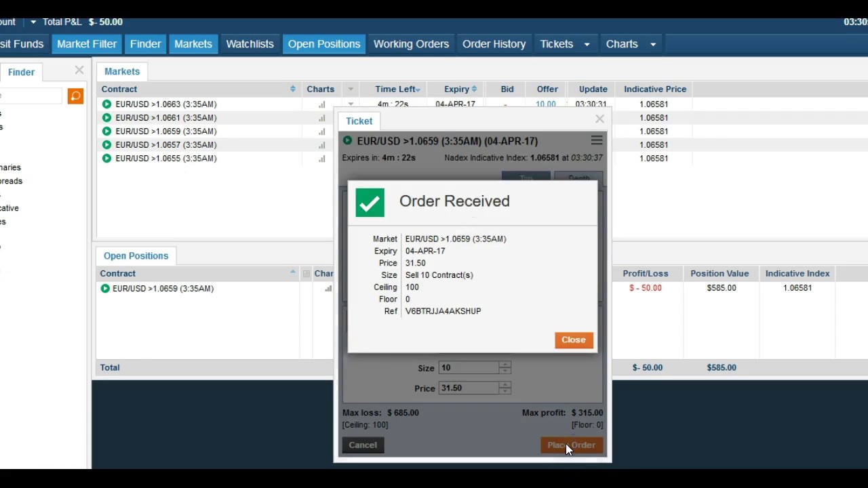Open Order History
This screenshot has height=488, width=868.
pyautogui.click(x=494, y=44)
